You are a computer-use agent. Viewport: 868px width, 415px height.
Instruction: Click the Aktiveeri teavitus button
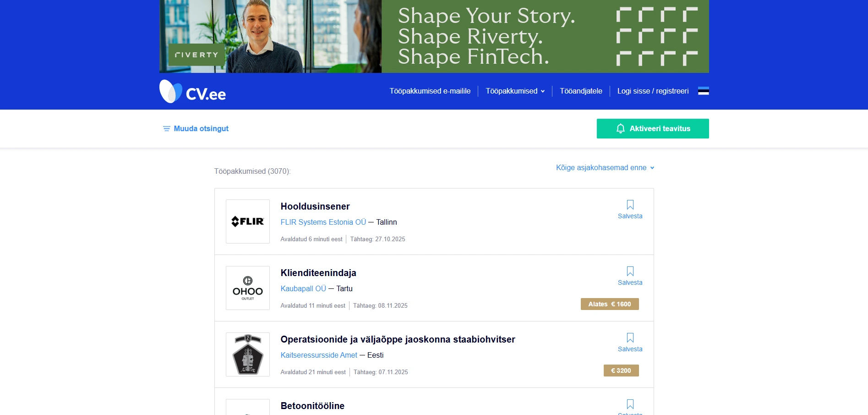click(x=653, y=128)
